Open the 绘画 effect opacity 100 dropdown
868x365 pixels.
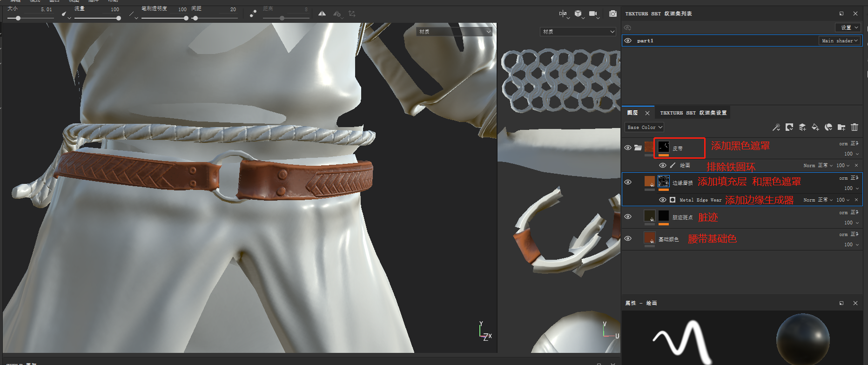coord(843,165)
